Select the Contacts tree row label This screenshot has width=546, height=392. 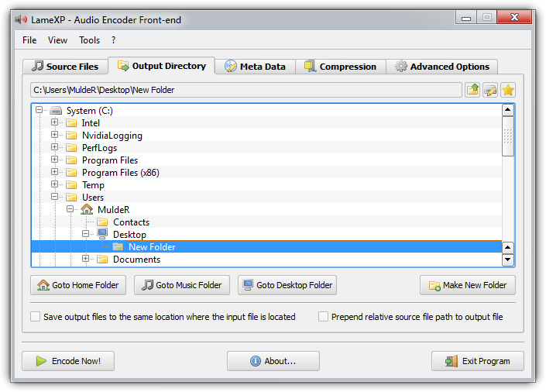pos(132,222)
